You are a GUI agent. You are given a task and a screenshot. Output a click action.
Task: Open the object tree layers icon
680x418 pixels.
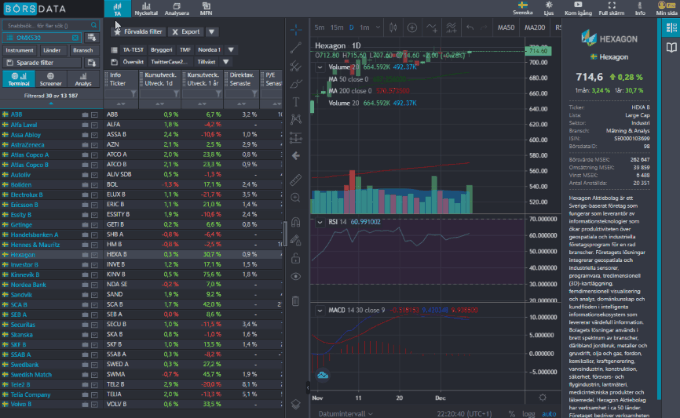point(296,404)
